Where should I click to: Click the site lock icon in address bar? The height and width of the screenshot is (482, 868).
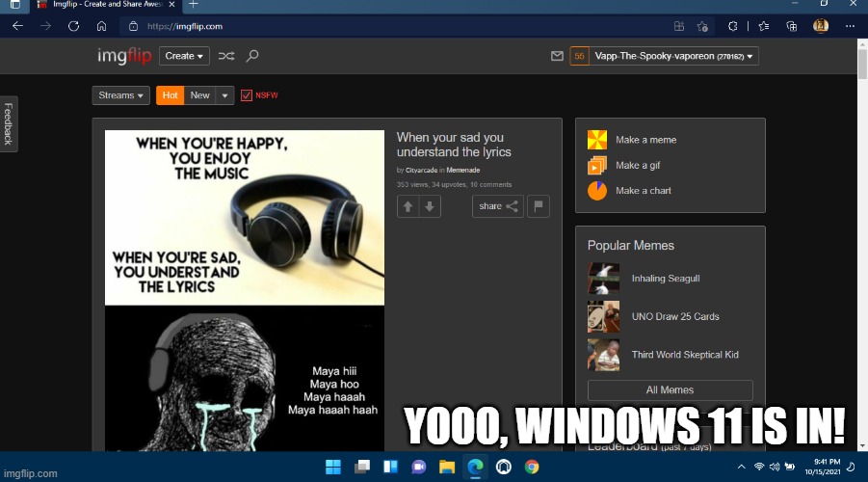133,26
